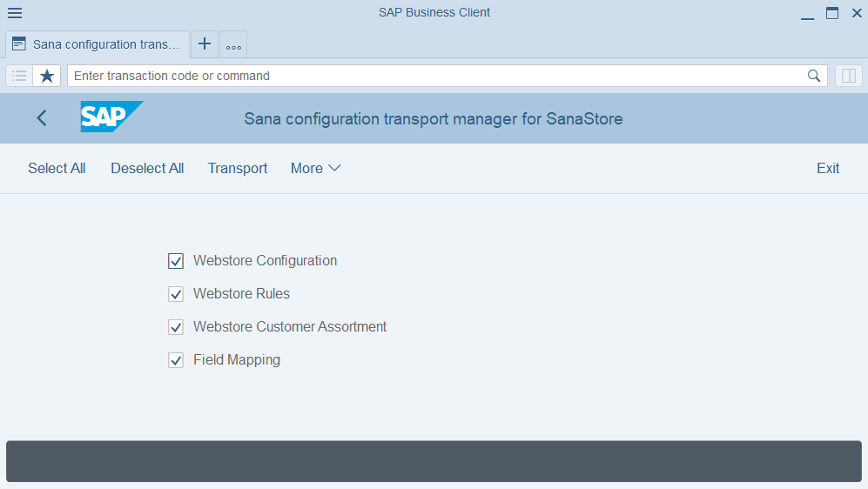This screenshot has height=489, width=868.
Task: Click the dark status bar area
Action: point(434,461)
